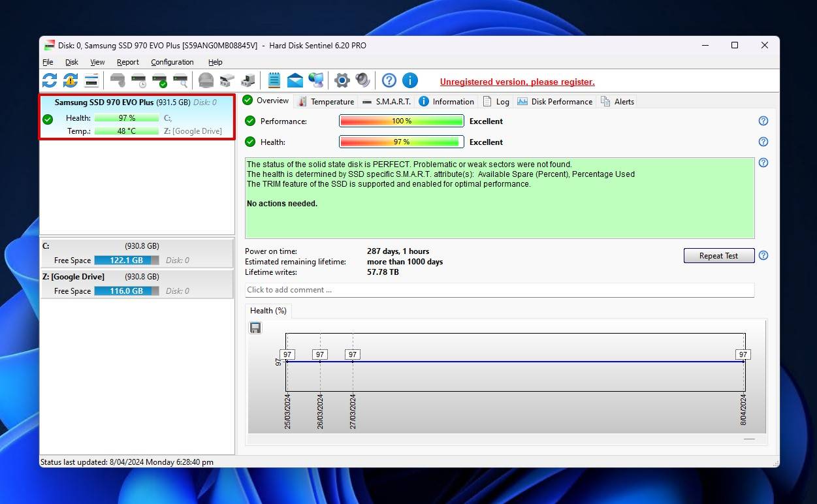Click the disk with green checkmark test icon
This screenshot has width=817, height=504.
coord(159,81)
